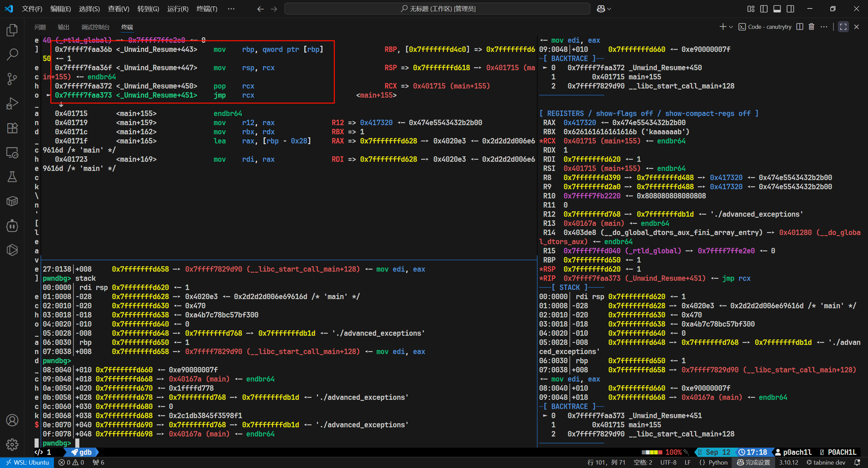
Task: Toggle maximized panel size button
Action: tap(843, 27)
